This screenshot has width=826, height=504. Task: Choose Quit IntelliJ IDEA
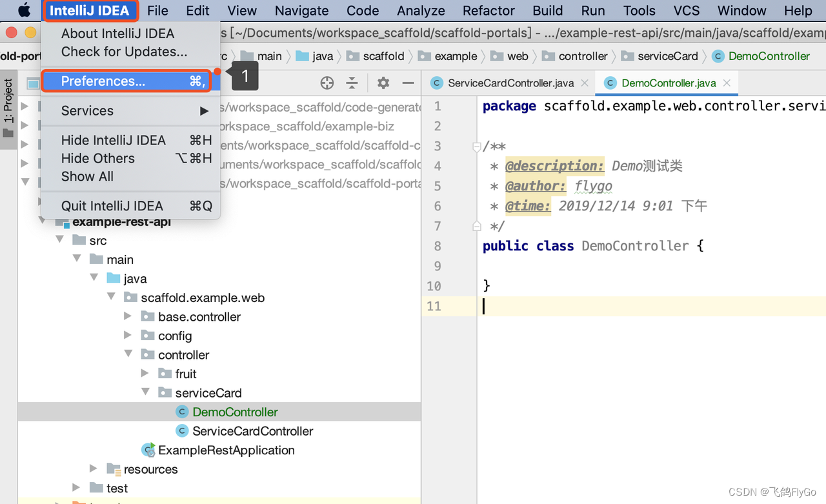pos(131,207)
